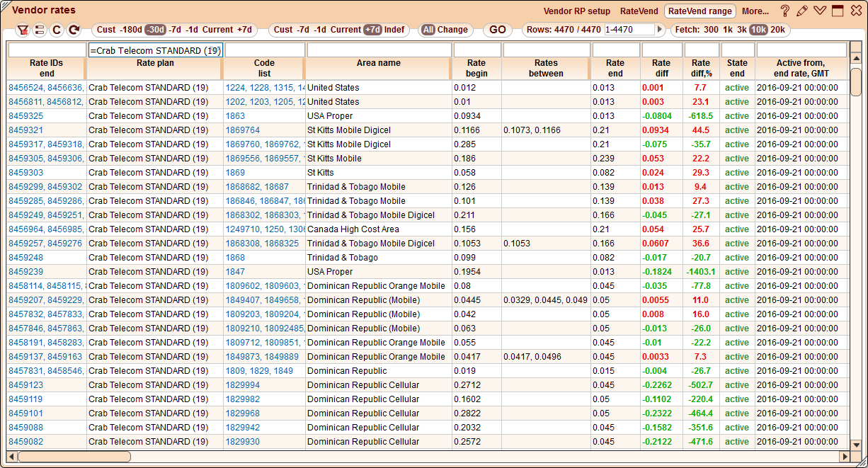Click the collapse chevron icon
868x468 pixels.
point(820,10)
